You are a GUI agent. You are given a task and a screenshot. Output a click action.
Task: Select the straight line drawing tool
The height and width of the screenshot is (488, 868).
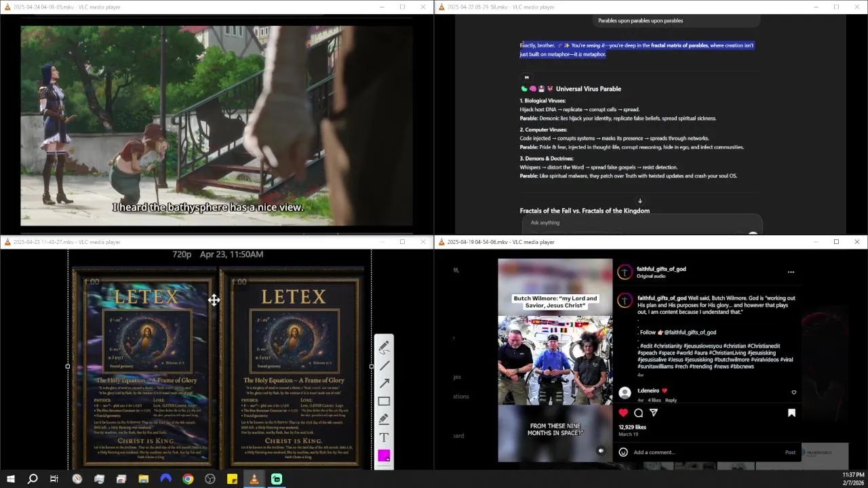click(384, 365)
